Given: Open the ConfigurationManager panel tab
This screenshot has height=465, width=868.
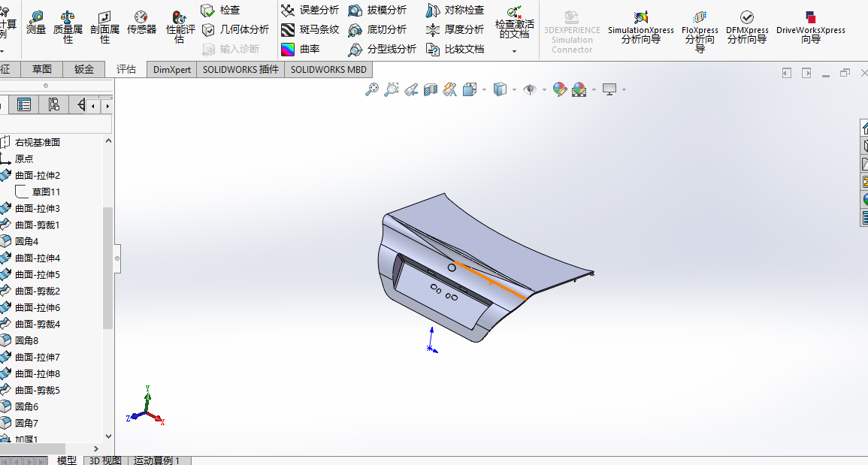Looking at the screenshot, I should (53, 104).
